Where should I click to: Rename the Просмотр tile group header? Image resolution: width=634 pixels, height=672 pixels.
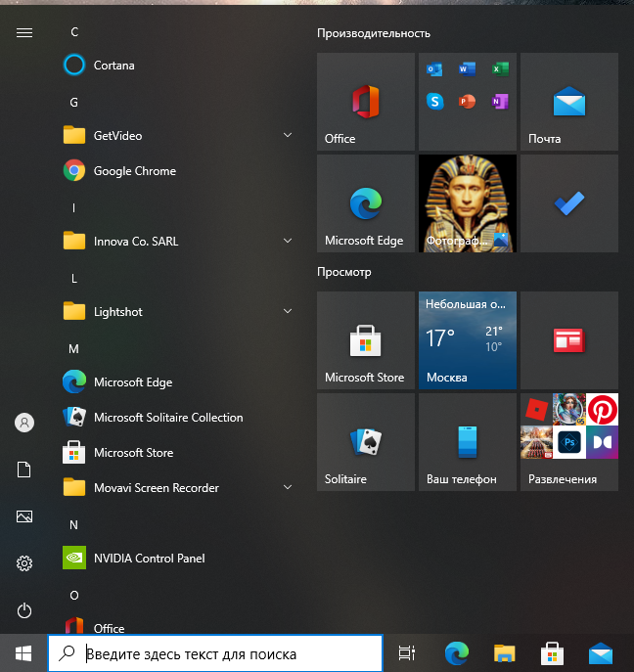(x=344, y=272)
